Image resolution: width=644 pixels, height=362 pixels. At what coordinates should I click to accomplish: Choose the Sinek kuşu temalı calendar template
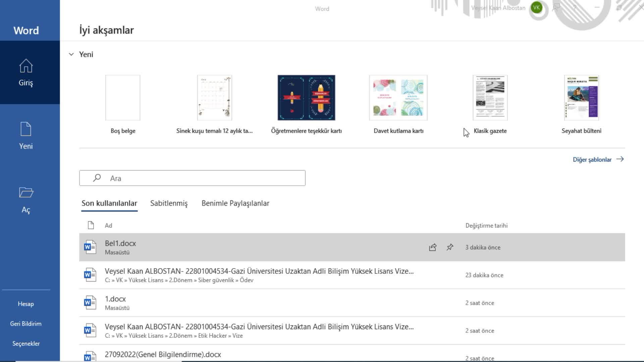pyautogui.click(x=215, y=105)
